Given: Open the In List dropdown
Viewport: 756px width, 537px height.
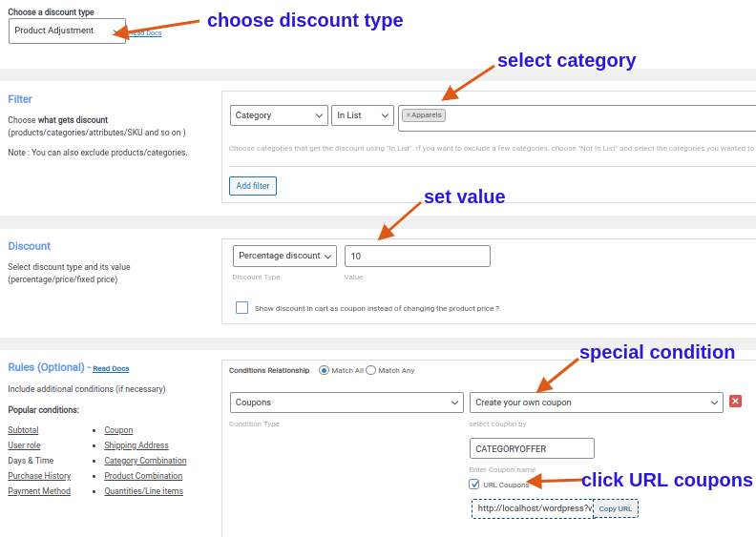Looking at the screenshot, I should click(363, 115).
